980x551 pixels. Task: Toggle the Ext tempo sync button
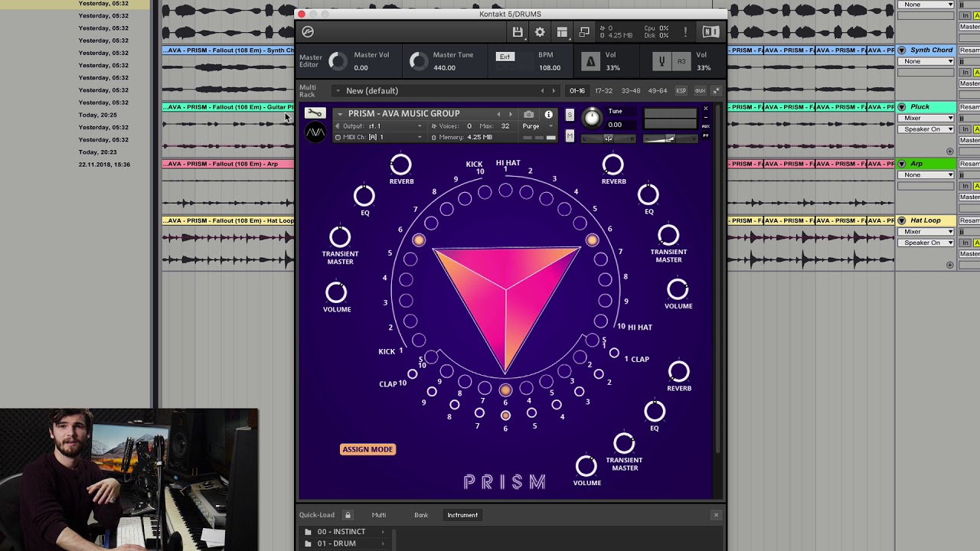pyautogui.click(x=505, y=57)
